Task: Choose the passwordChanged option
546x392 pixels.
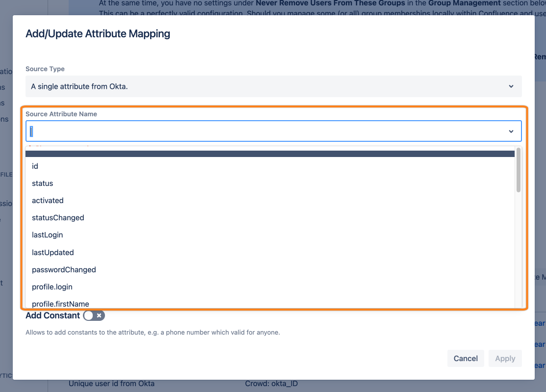Action: click(64, 270)
